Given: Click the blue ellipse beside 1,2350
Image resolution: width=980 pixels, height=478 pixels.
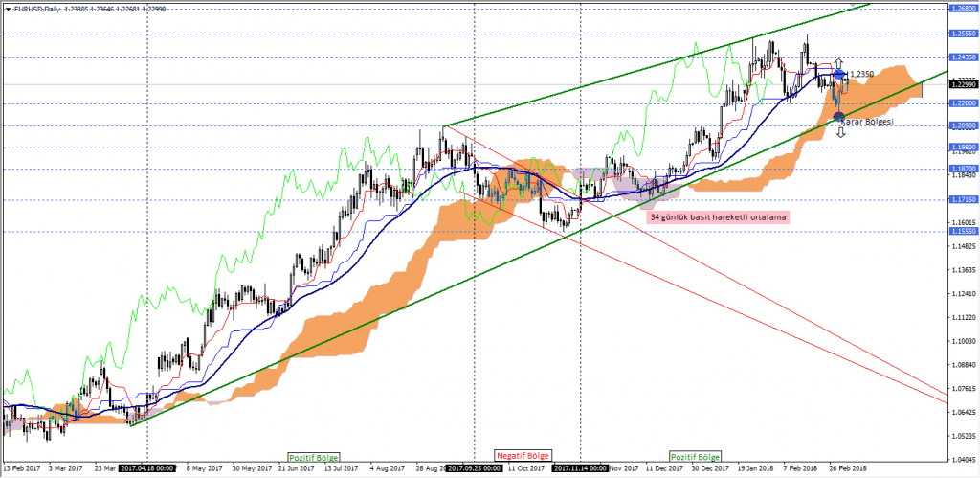Looking at the screenshot, I should click(840, 75).
